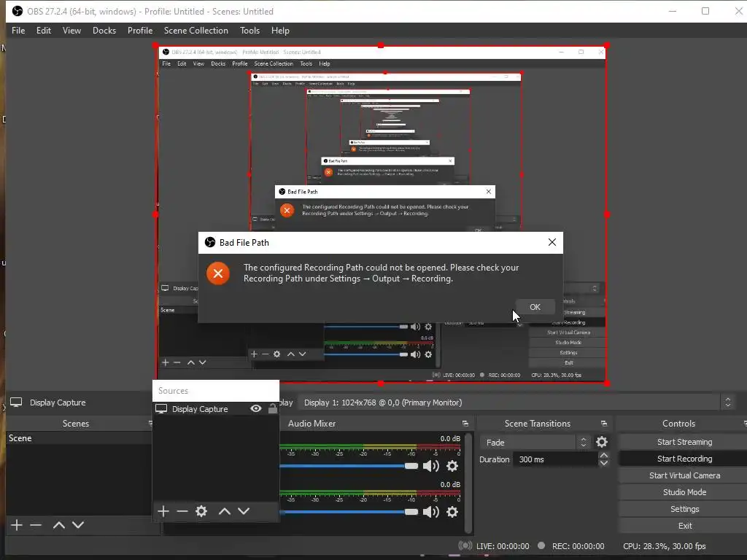
Task: Click the Audio Mixer scrollbar
Action: (x=468, y=483)
